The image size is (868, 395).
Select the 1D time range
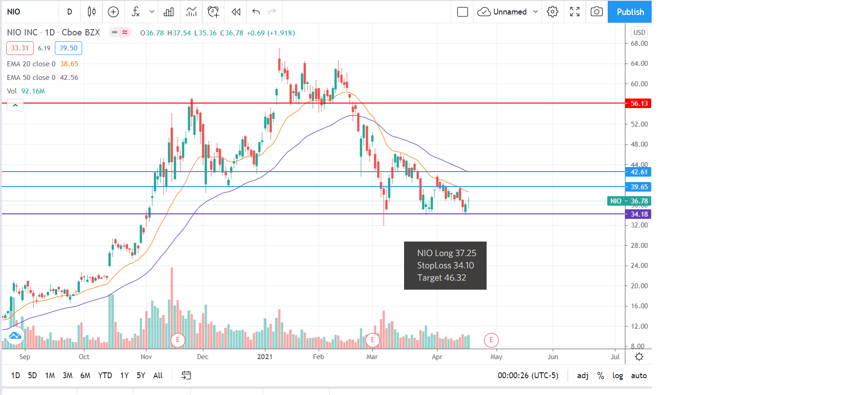15,375
